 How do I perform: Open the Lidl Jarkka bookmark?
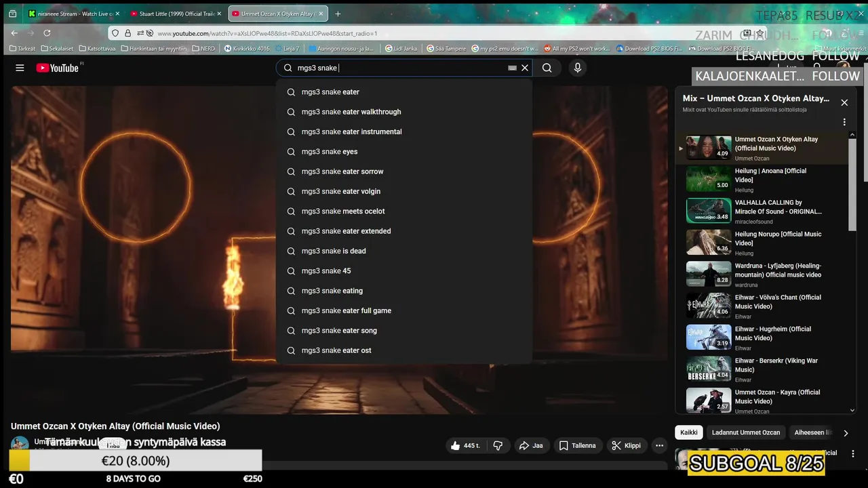tap(401, 49)
